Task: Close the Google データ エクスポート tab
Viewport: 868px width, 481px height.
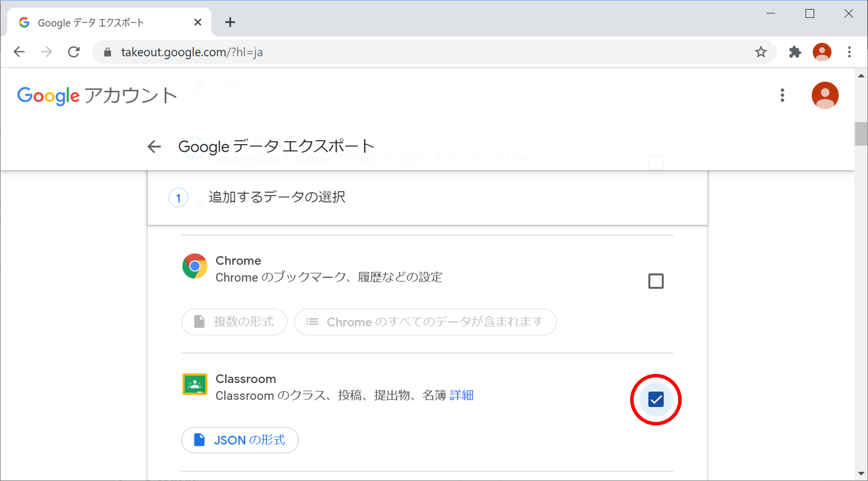Action: [198, 22]
